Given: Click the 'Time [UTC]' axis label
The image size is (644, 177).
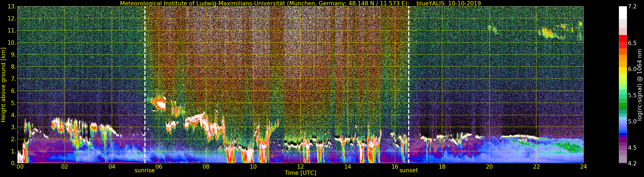Looking at the screenshot, I should [x=300, y=173].
